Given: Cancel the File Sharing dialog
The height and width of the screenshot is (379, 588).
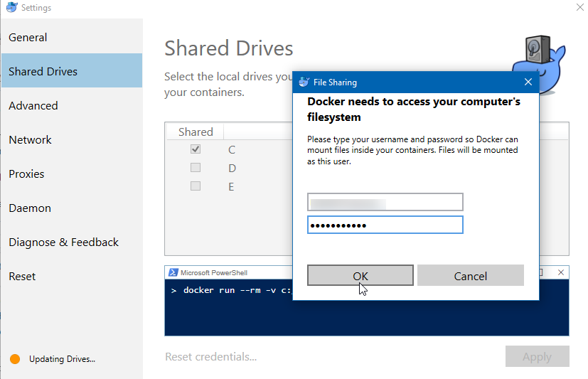Looking at the screenshot, I should (x=470, y=275).
